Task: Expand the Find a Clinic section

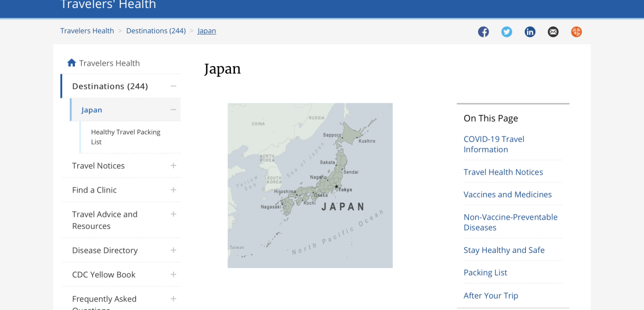Action: pyautogui.click(x=173, y=190)
